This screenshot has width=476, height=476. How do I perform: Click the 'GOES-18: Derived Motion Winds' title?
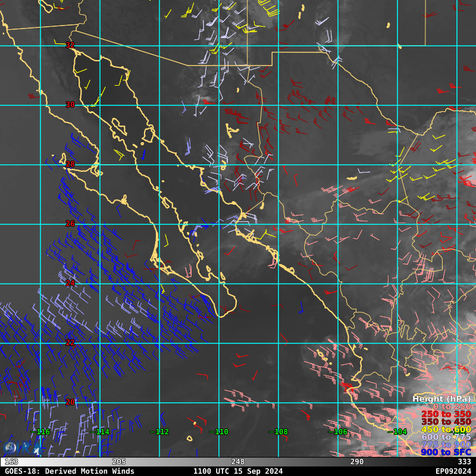pos(70,471)
